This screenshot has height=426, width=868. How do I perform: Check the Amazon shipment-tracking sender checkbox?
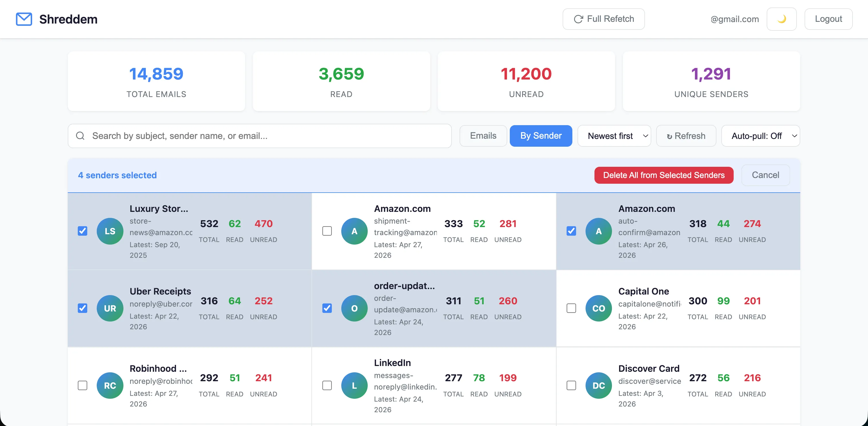pyautogui.click(x=327, y=231)
